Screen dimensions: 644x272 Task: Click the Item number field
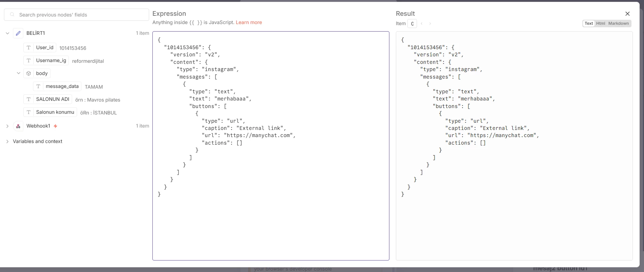click(x=412, y=24)
